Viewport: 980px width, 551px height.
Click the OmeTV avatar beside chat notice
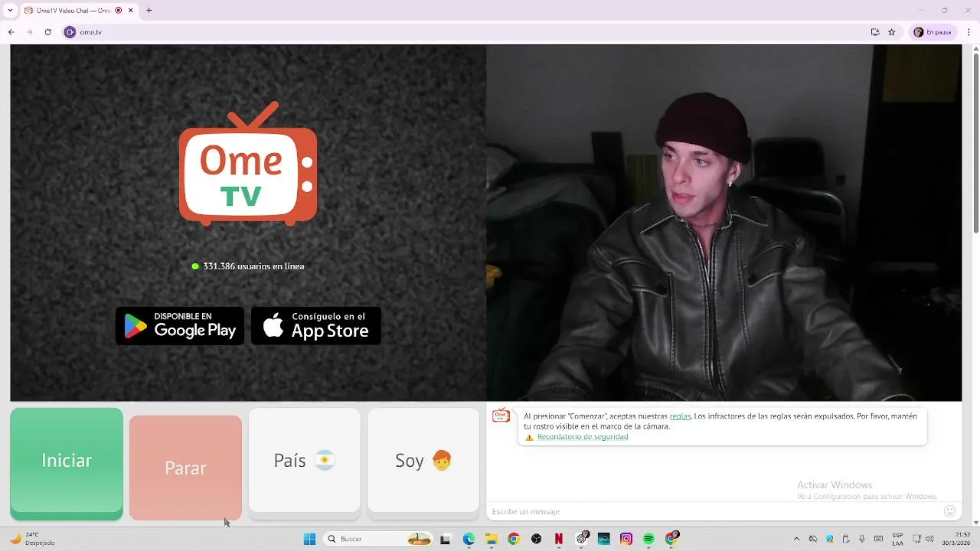tap(501, 416)
